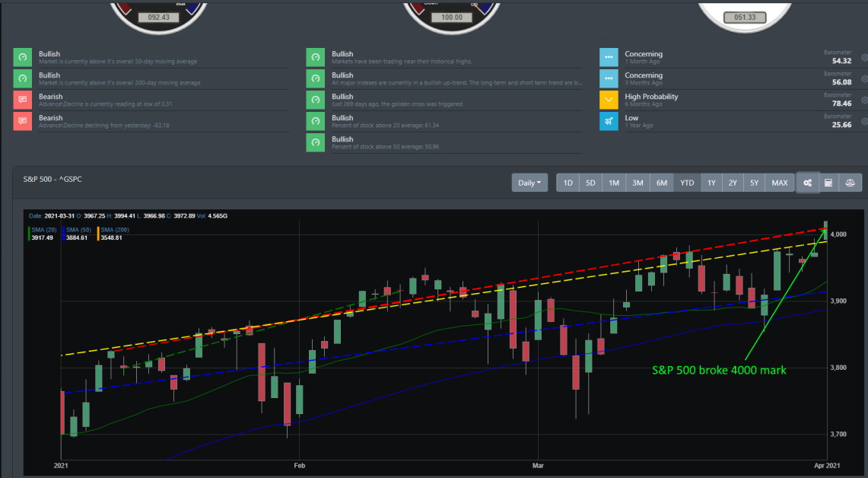Choose the YTD time range

click(x=687, y=183)
